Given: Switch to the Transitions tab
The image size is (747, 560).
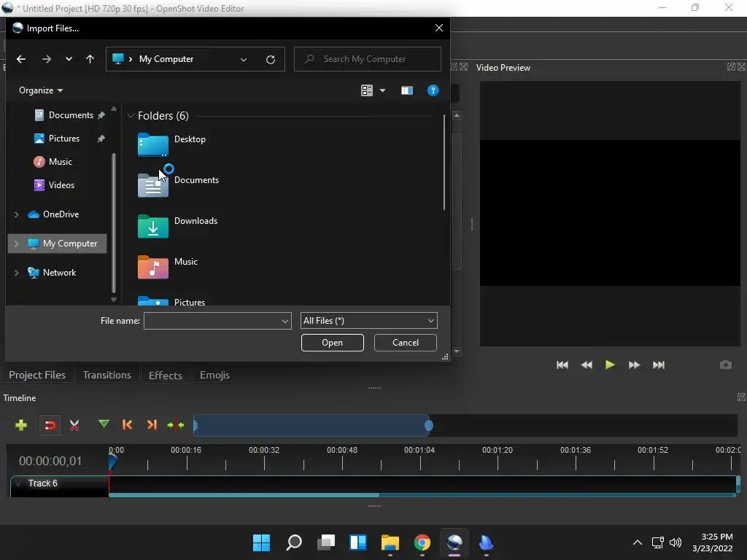Looking at the screenshot, I should tap(107, 375).
